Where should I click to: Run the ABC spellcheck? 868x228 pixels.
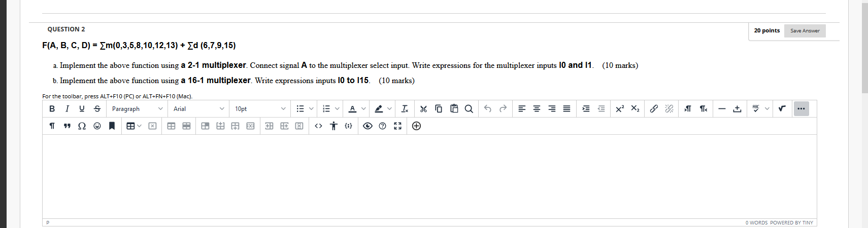pyautogui.click(x=756, y=108)
